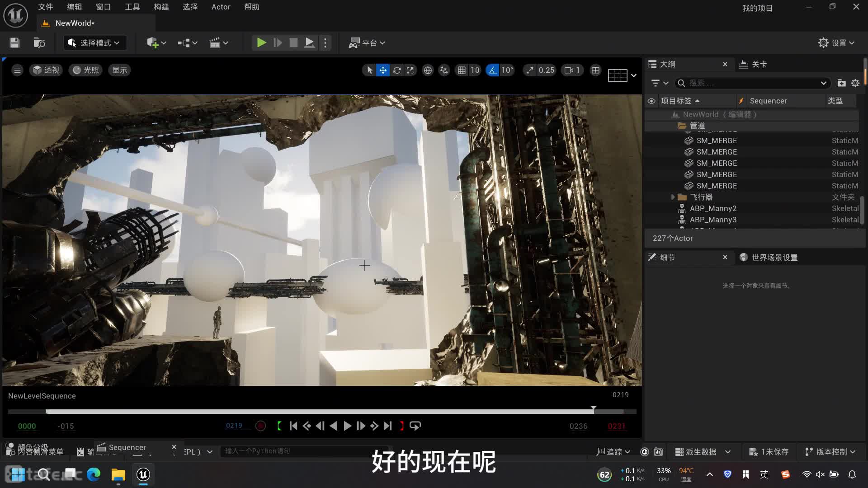Set the playback end red bracket

pyautogui.click(x=401, y=426)
